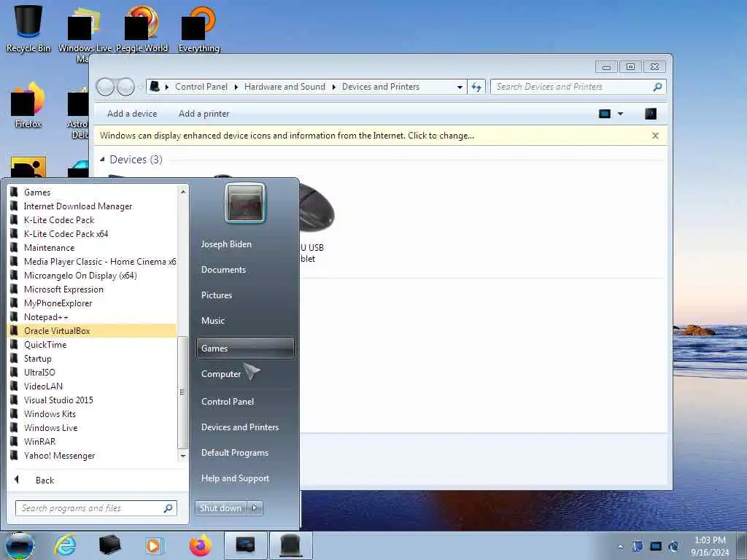Open the Peggle World desktop icon
The image size is (747, 560).
point(142,28)
